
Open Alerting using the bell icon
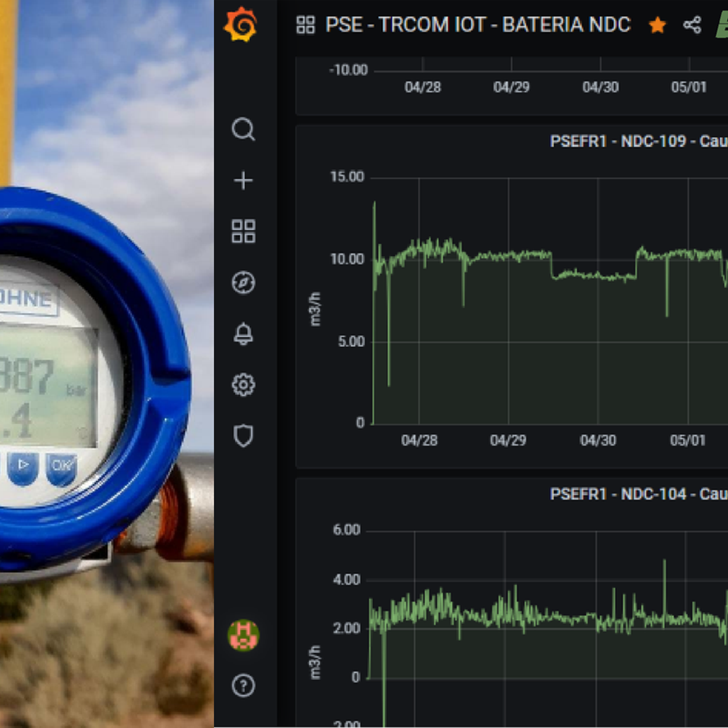[x=243, y=334]
